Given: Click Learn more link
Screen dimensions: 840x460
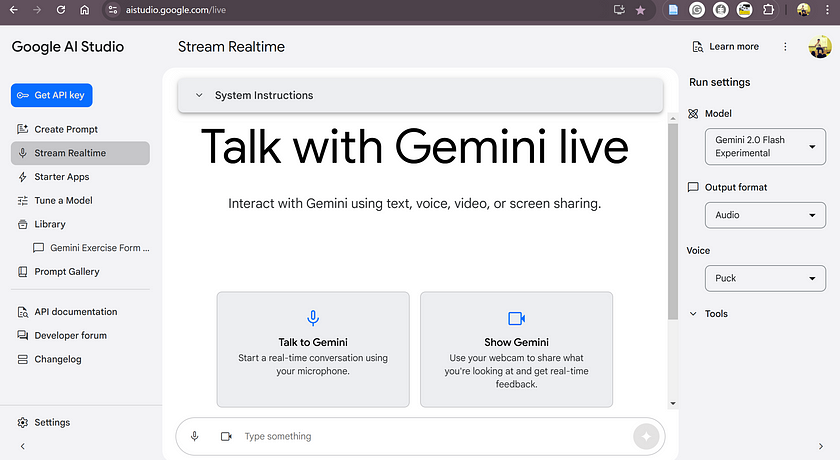Looking at the screenshot, I should point(726,47).
